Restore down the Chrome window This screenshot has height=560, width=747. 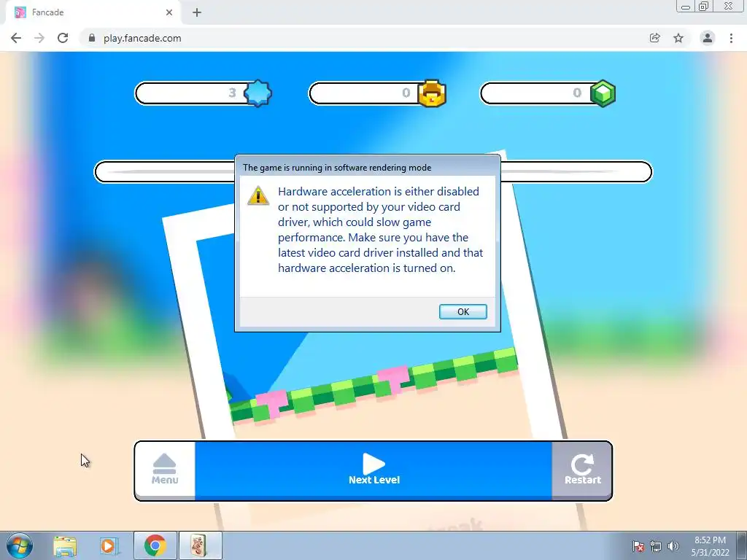(703, 7)
